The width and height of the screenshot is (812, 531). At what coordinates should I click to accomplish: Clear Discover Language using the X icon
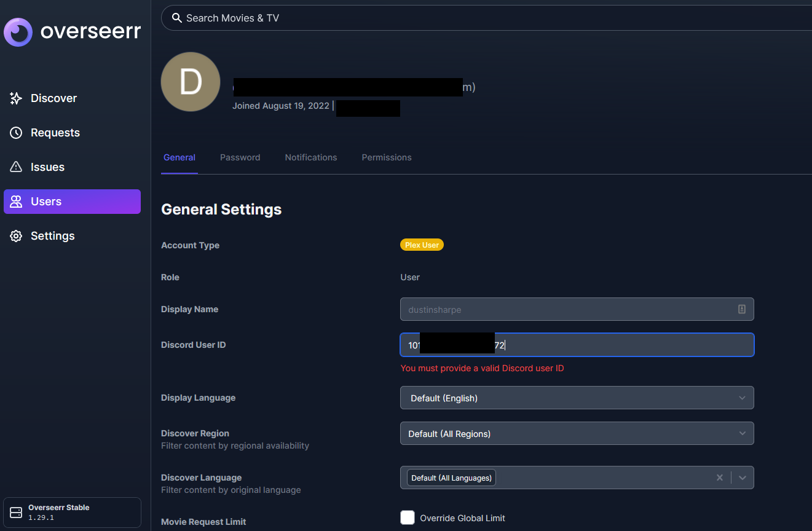[719, 478]
